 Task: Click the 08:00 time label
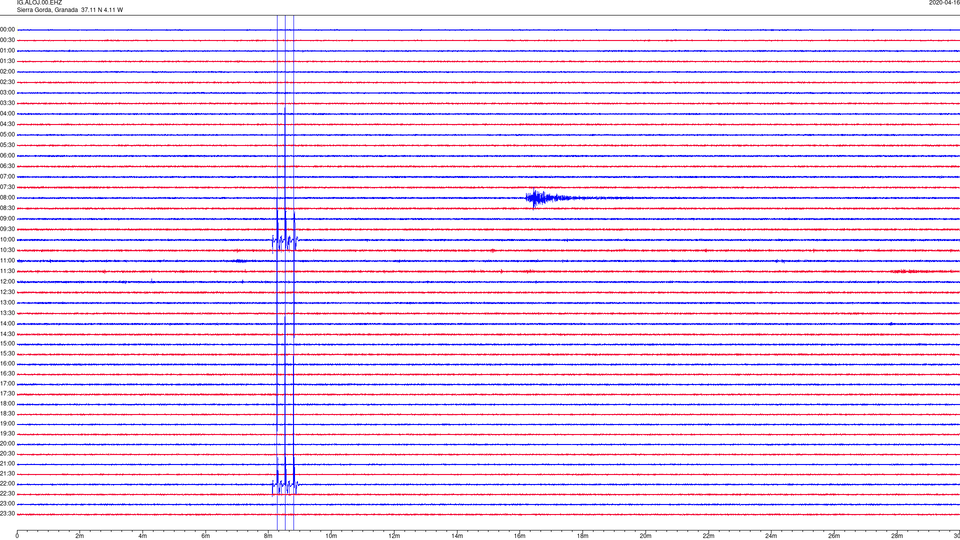[7, 198]
